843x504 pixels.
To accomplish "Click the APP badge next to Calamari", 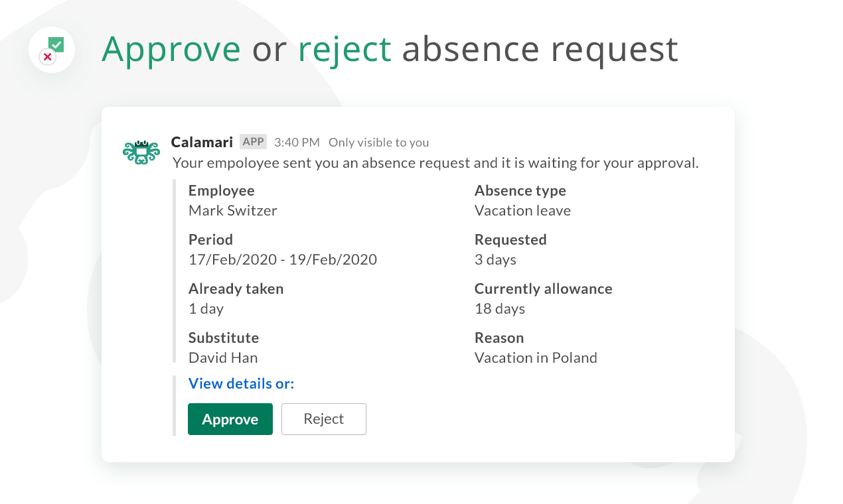I will [x=254, y=142].
